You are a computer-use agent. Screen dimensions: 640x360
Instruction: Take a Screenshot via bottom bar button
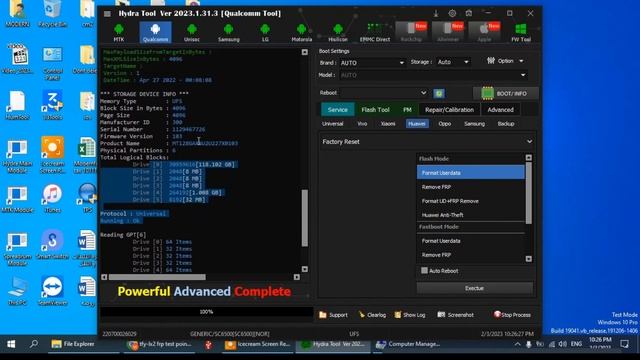pyautogui.click(x=456, y=315)
